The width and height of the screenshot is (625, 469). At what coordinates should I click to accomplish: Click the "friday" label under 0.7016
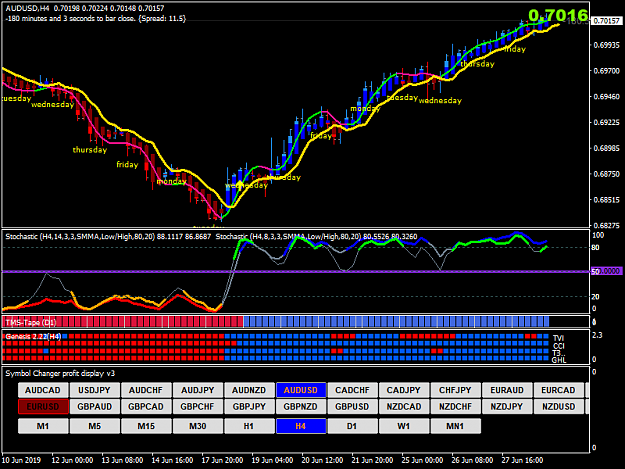pyautogui.click(x=515, y=49)
